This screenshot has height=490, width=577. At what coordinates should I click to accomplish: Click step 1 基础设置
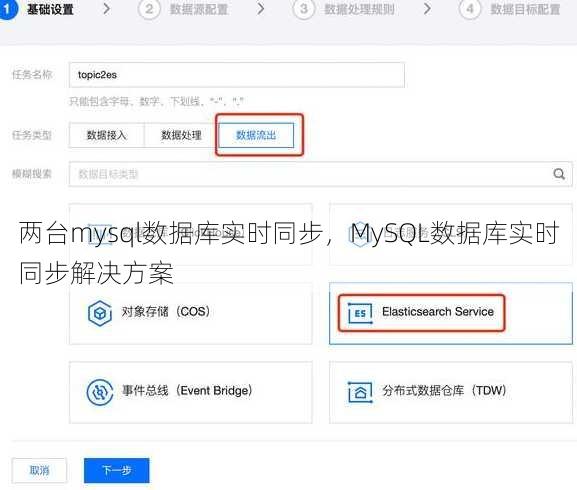point(38,9)
